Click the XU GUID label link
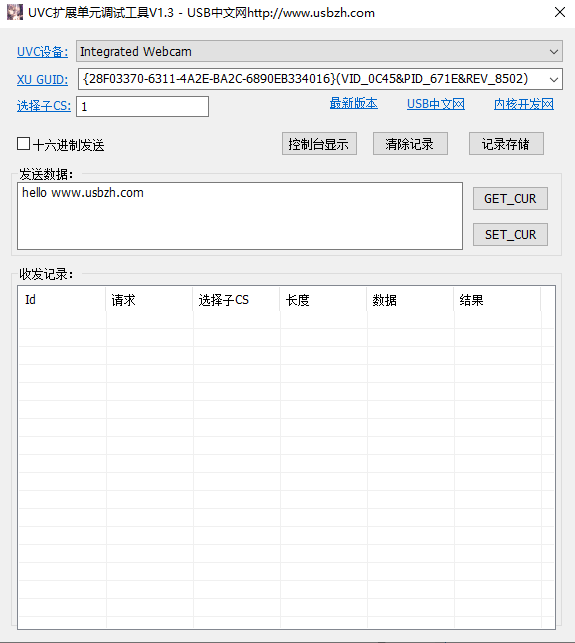The width and height of the screenshot is (575, 643). click(42, 80)
